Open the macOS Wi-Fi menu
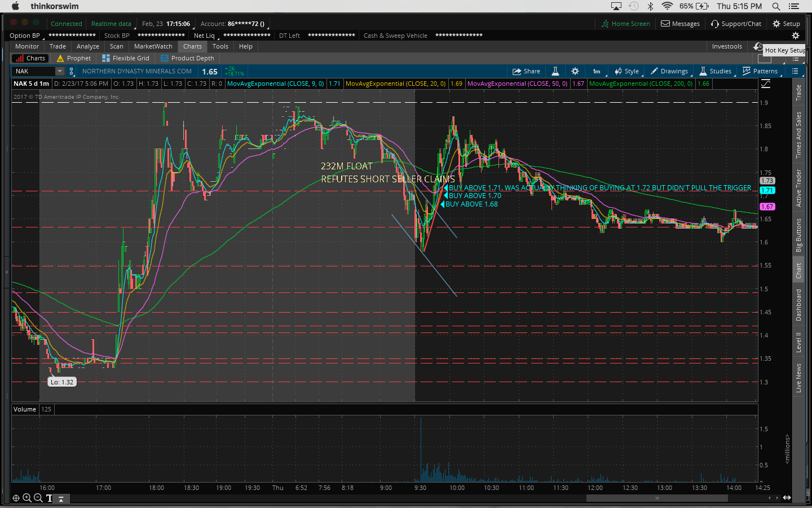812x508 pixels. pos(667,6)
